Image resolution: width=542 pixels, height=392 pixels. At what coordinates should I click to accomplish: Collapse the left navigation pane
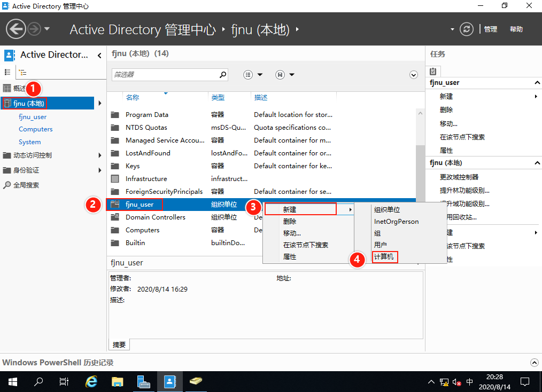point(99,55)
